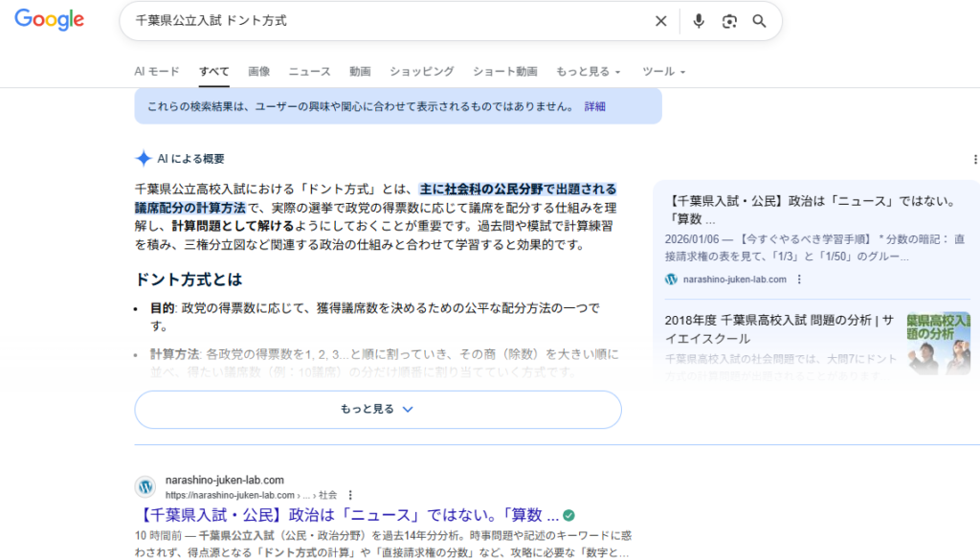Open the ツール dropdown menu

(x=663, y=72)
